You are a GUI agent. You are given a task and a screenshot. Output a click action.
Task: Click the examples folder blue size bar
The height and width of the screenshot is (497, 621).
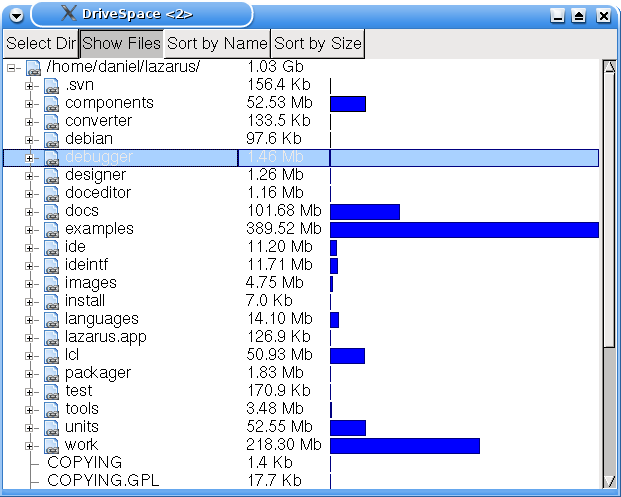click(464, 229)
